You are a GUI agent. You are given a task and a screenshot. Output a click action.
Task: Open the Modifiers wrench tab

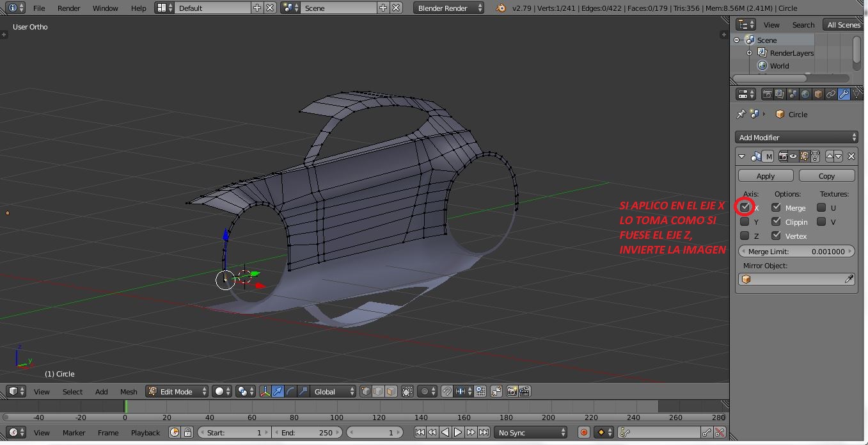click(x=844, y=94)
